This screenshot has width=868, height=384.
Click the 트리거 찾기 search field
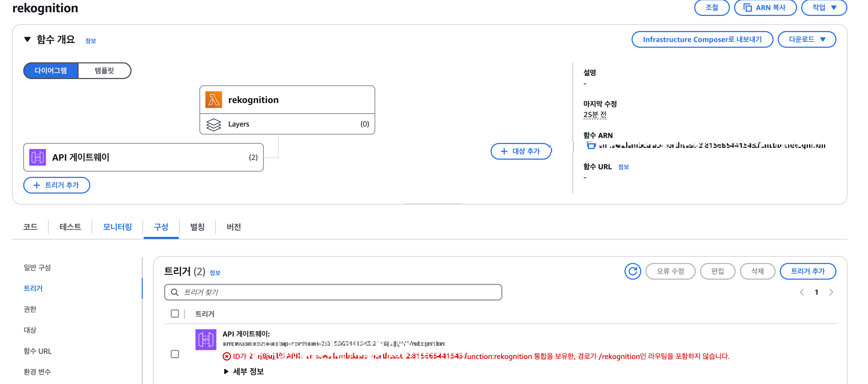(x=333, y=292)
